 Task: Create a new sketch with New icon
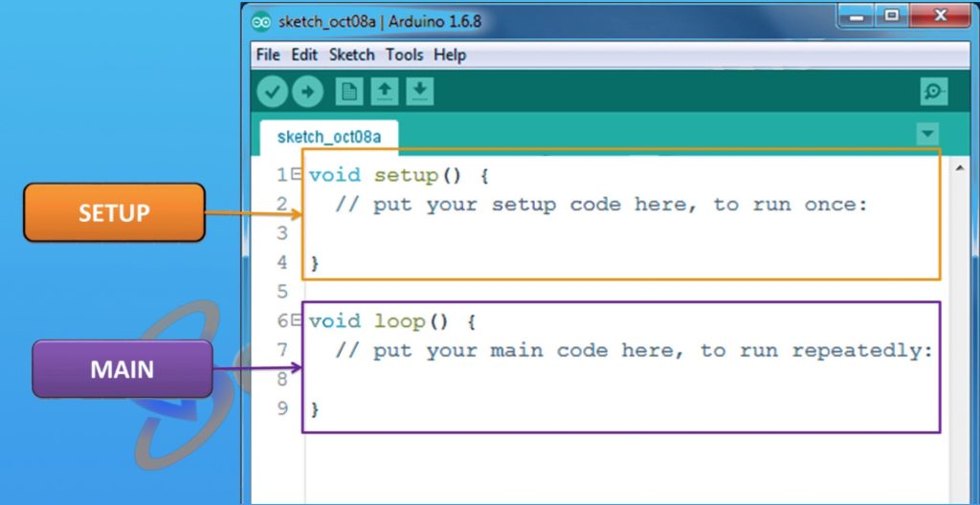click(x=348, y=93)
